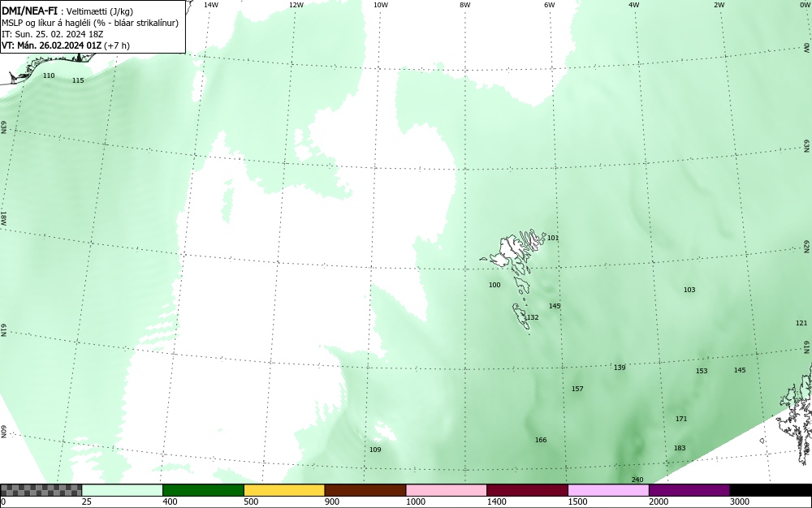This screenshot has width=812, height=508.
Task: Click the value 110 near the coast
Action: point(49,75)
